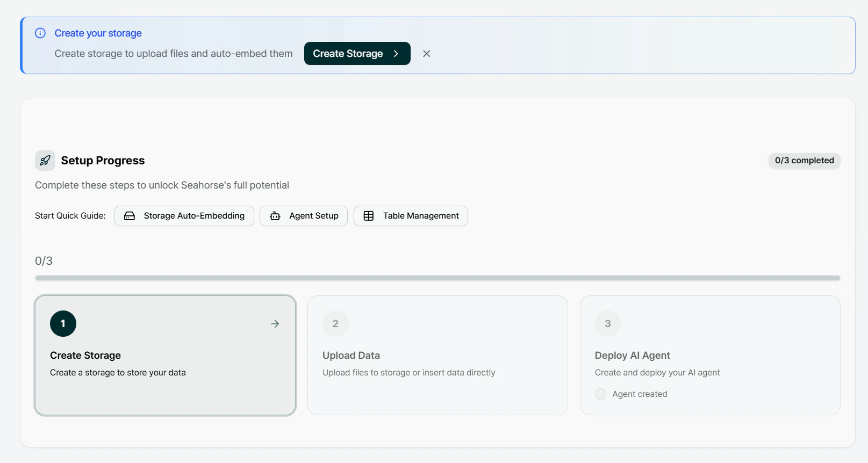Screen dimensions: 868x463
Task: Click the arrow icon on Create Storage card
Action: (275, 324)
